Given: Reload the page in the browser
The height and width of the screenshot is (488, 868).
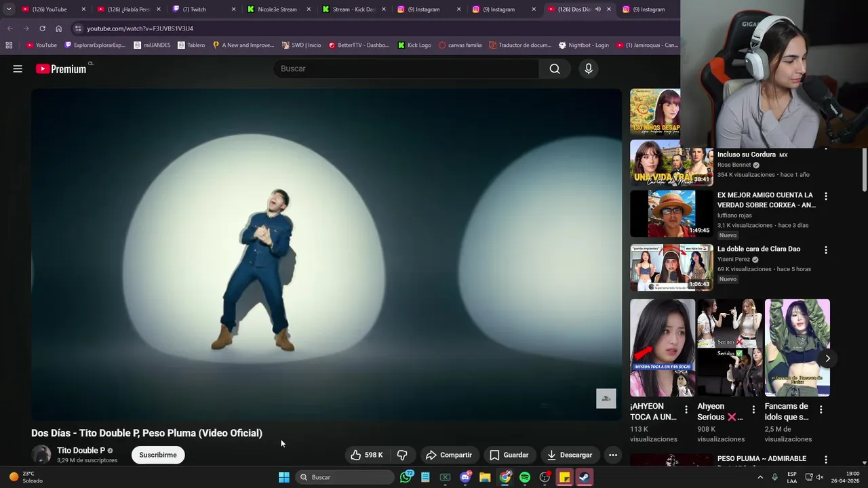Looking at the screenshot, I should pyautogui.click(x=42, y=28).
